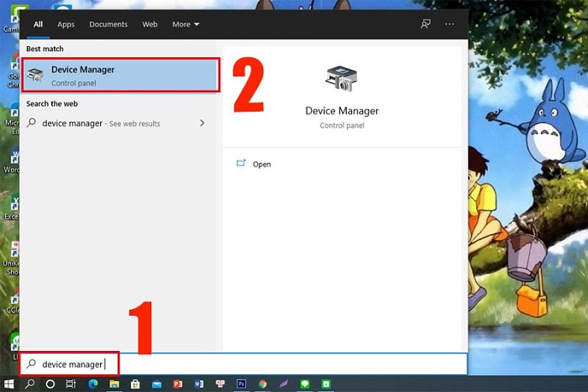
Task: Click the Cortana circle icon
Action: coord(50,384)
